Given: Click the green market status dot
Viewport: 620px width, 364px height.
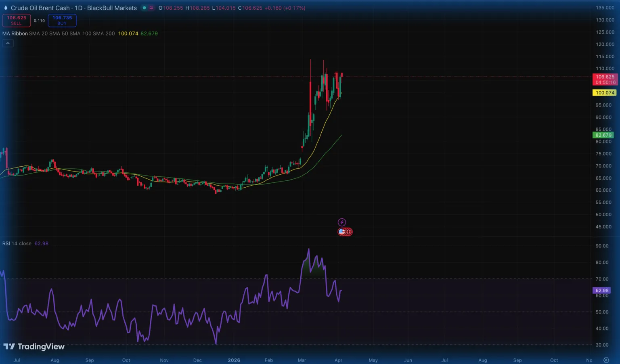Looking at the screenshot, I should 144,8.
